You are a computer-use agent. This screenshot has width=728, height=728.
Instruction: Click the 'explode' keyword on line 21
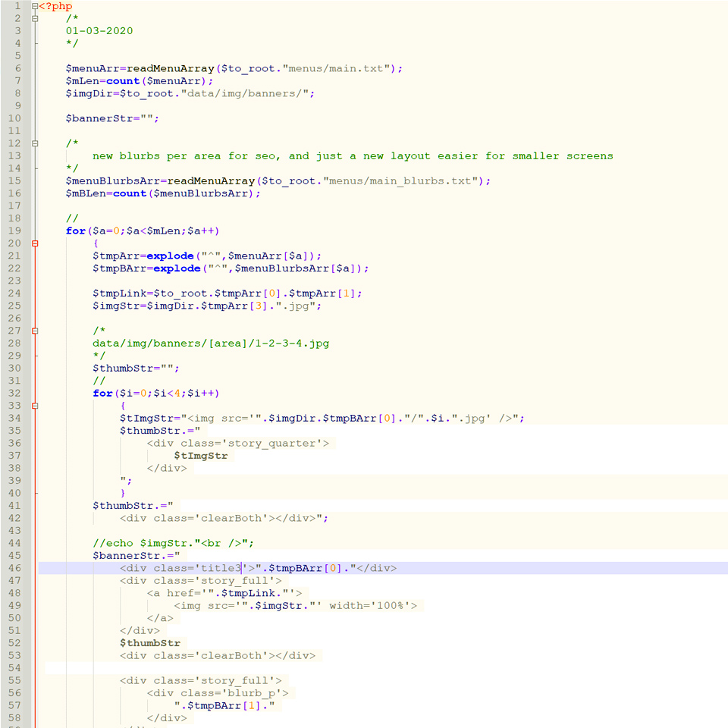[x=170, y=256]
